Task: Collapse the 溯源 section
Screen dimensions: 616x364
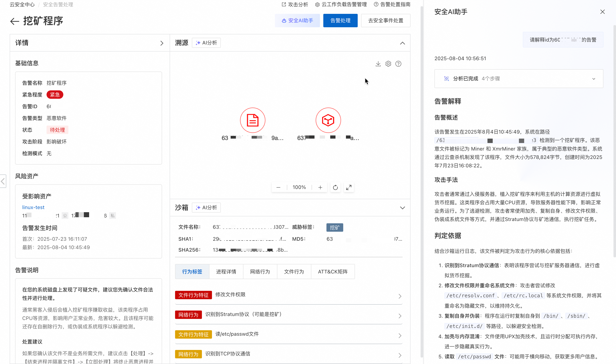Action: click(x=402, y=43)
